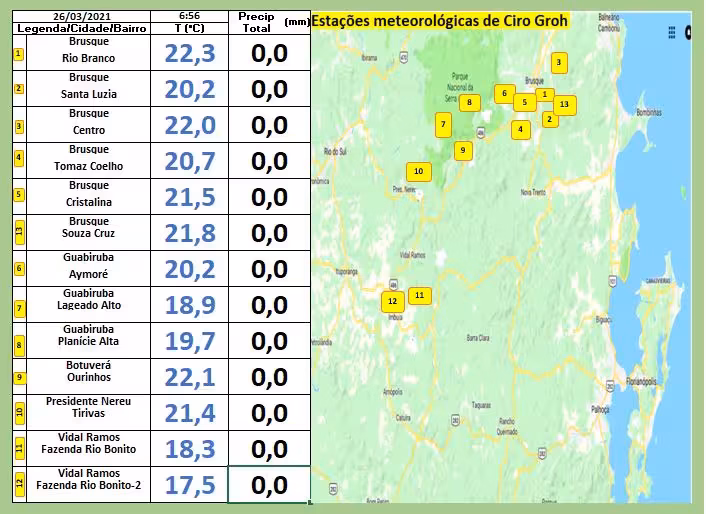This screenshot has width=706, height=514.
Task: Click map marker 9 on the map
Action: coord(462,151)
